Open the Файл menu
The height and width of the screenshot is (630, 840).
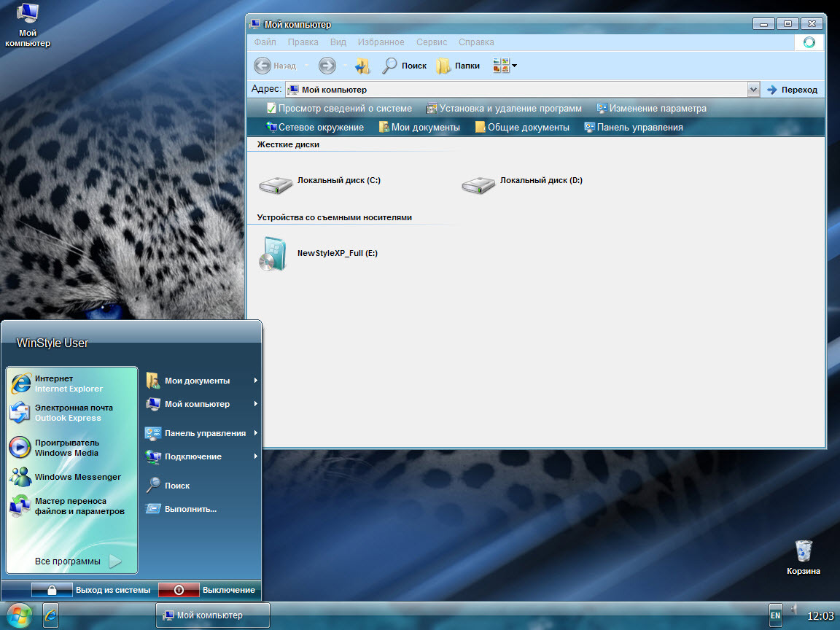[x=265, y=42]
